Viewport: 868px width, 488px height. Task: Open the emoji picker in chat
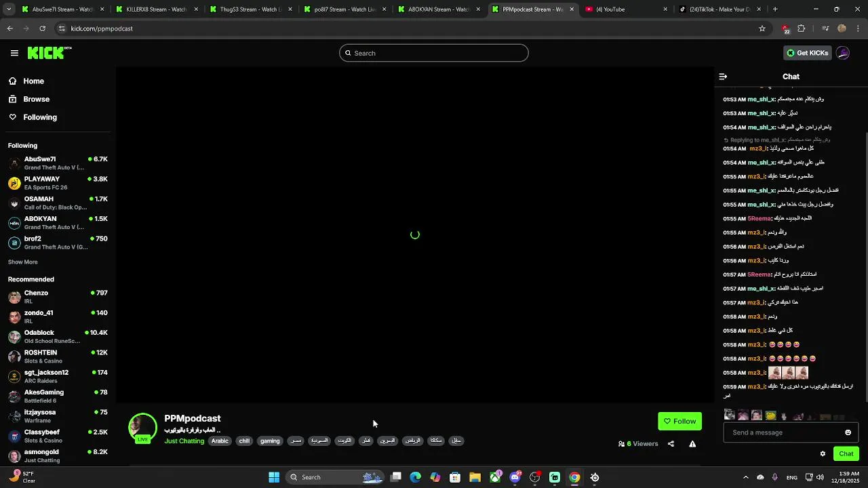848,432
